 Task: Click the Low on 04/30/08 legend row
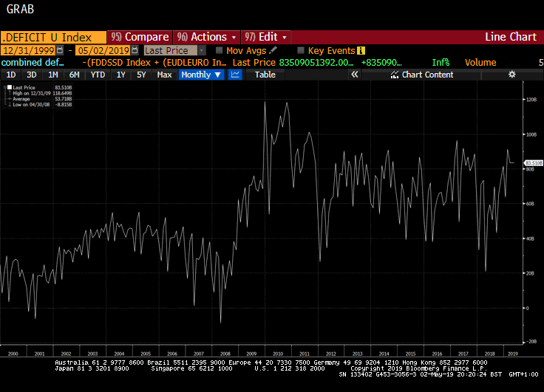click(40, 104)
